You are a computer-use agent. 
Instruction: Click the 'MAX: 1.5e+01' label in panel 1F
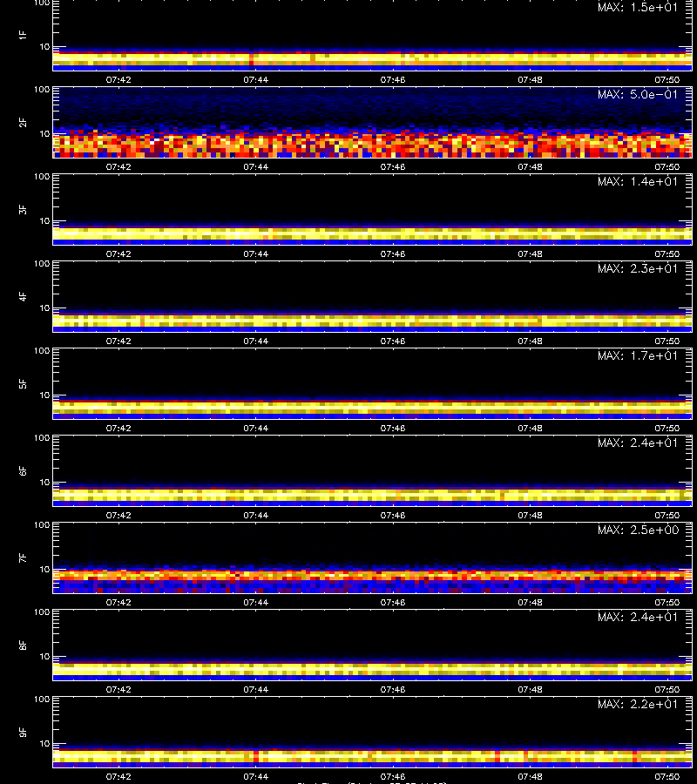638,7
